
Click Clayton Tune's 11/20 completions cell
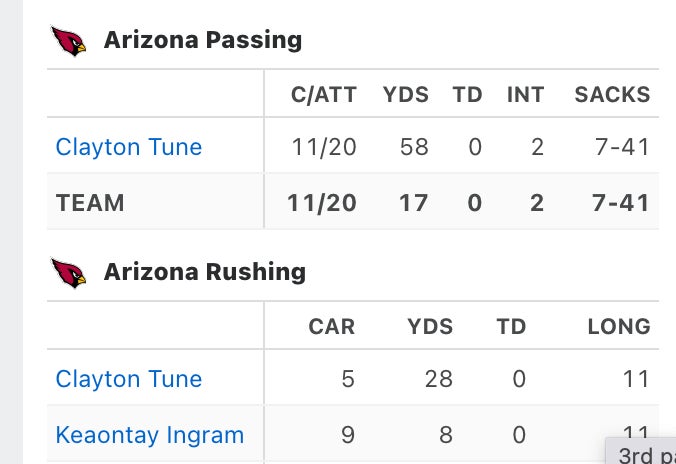[x=324, y=147]
